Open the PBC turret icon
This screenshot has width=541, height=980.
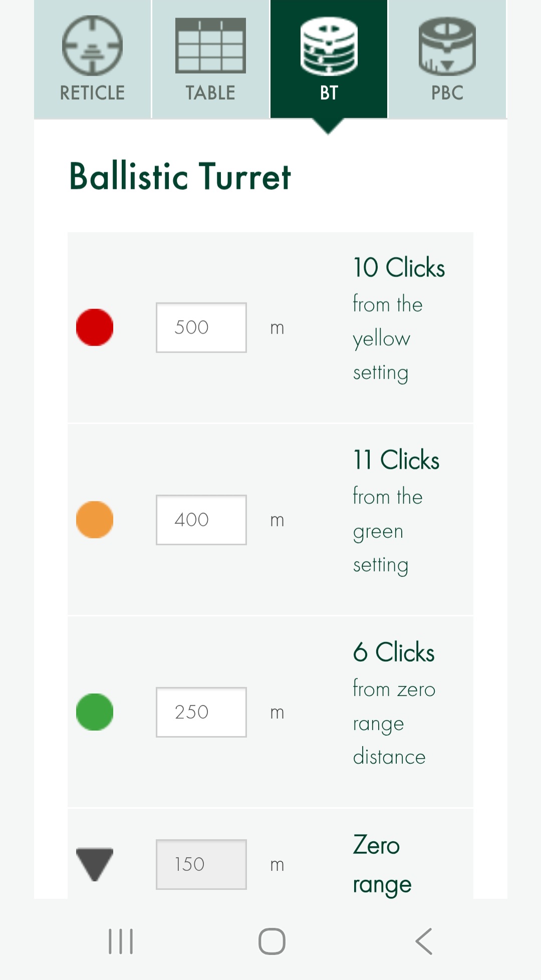[x=447, y=46]
